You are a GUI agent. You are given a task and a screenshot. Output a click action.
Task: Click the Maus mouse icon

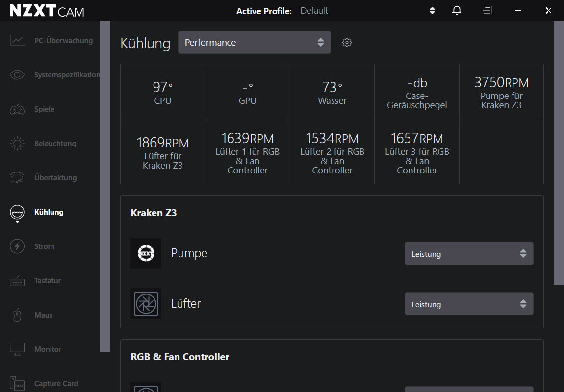(17, 315)
